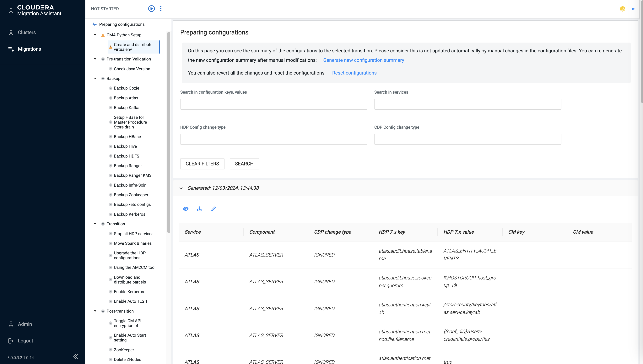Focus the Search in services field
This screenshot has height=364, width=643.
point(467,104)
